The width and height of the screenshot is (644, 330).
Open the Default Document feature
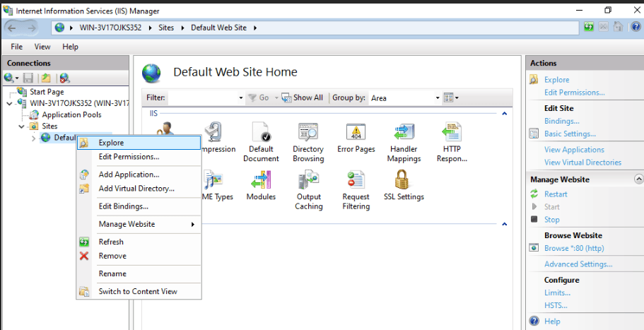[x=261, y=142]
